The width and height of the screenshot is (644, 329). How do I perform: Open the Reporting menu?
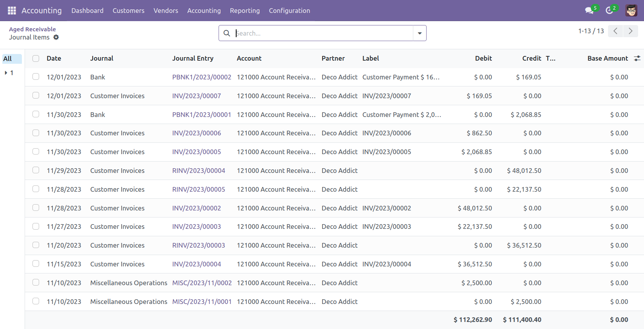(245, 11)
